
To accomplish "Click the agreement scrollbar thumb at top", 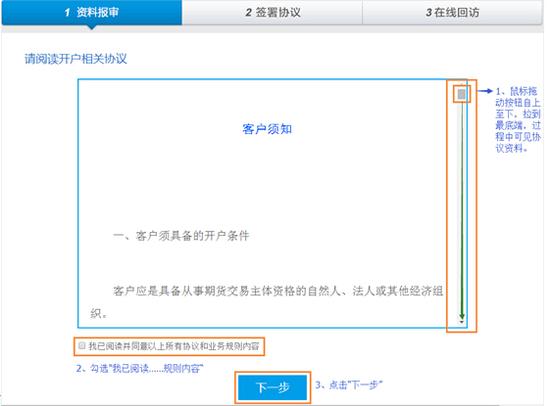I will 462,94.
